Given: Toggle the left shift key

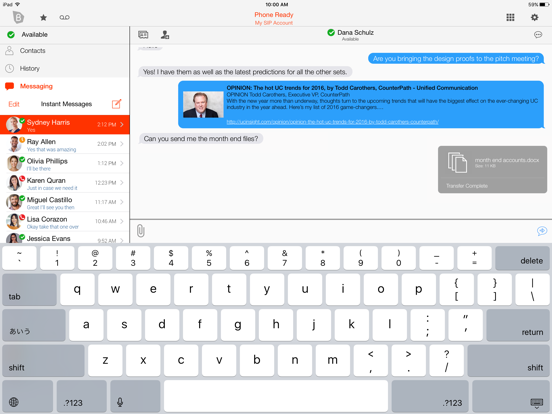Looking at the screenshot, I should coord(43,361).
